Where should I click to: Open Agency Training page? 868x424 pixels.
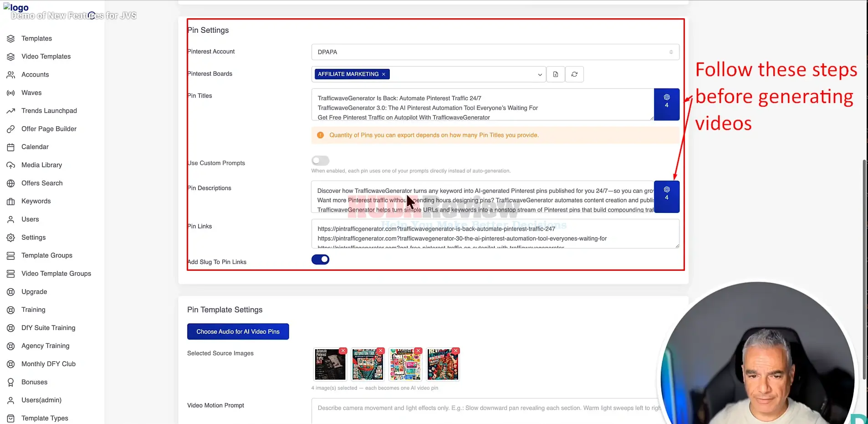[x=46, y=346]
